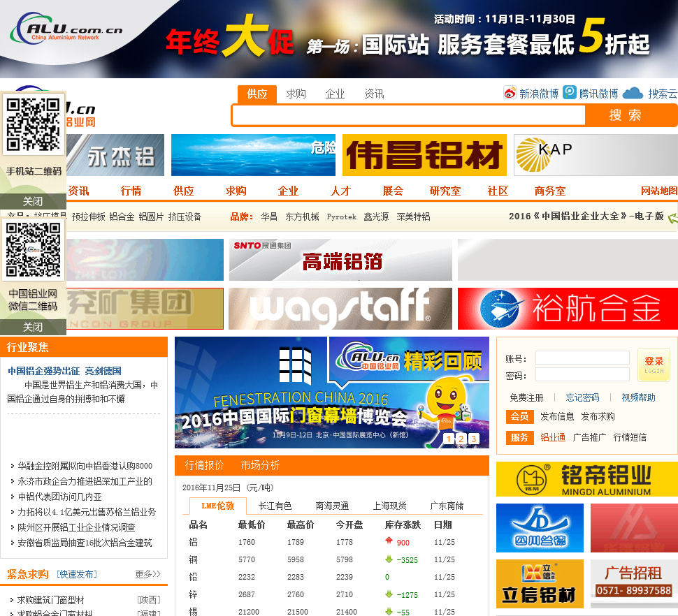Switch to the 市场分析 tab
This screenshot has width=678, height=616.
tap(260, 466)
